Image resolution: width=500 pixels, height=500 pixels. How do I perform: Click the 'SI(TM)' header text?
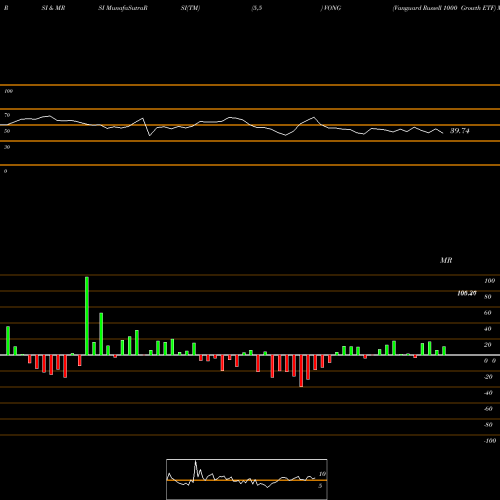(190, 8)
